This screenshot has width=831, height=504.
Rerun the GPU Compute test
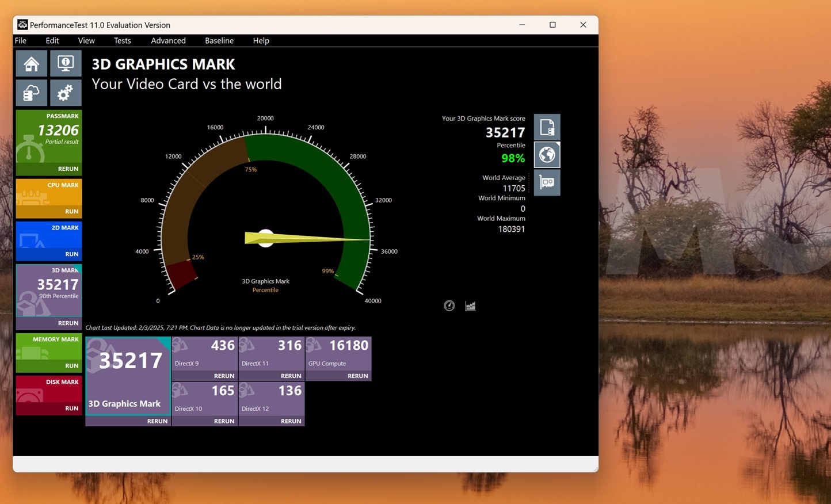tap(357, 376)
